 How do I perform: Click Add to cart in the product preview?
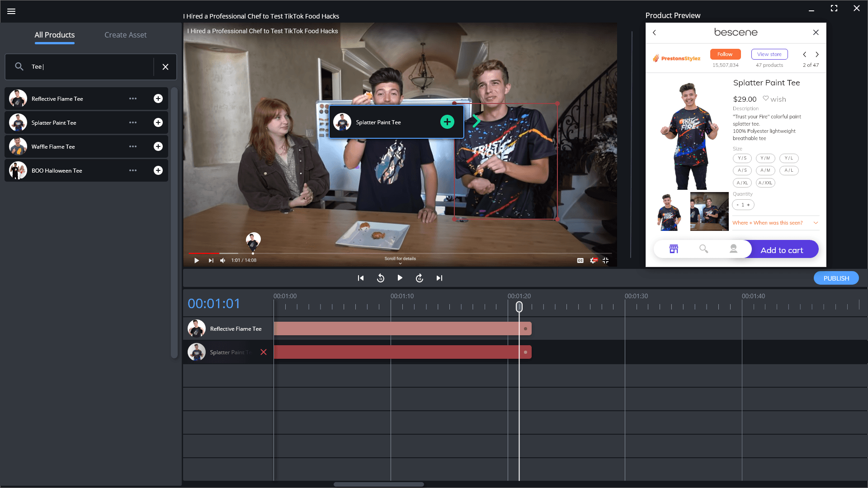782,249
